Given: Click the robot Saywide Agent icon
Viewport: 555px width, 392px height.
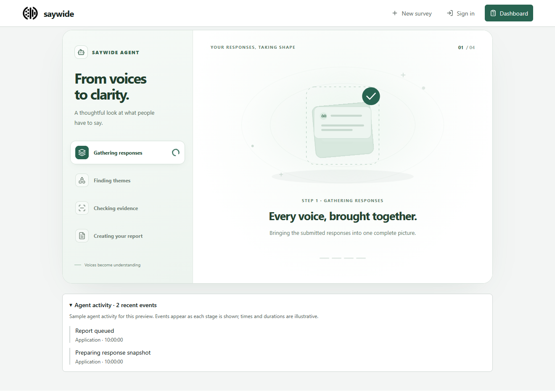Looking at the screenshot, I should pos(81,52).
